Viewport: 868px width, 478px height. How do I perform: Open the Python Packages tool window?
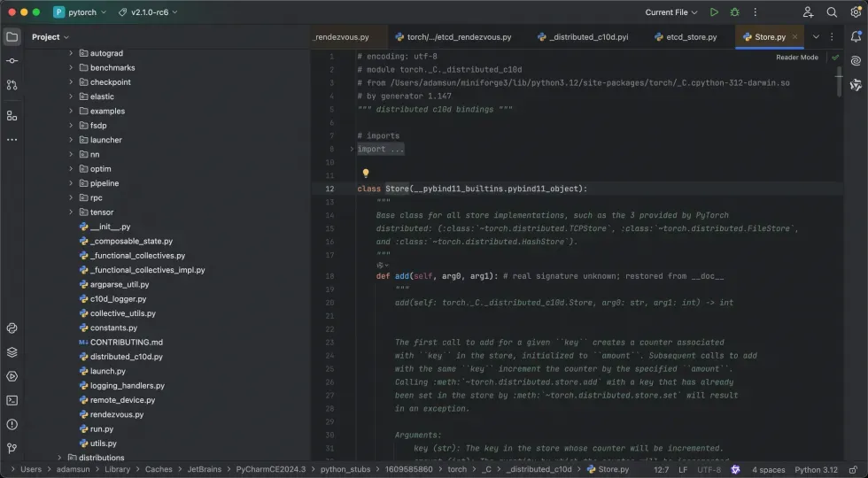click(x=12, y=352)
